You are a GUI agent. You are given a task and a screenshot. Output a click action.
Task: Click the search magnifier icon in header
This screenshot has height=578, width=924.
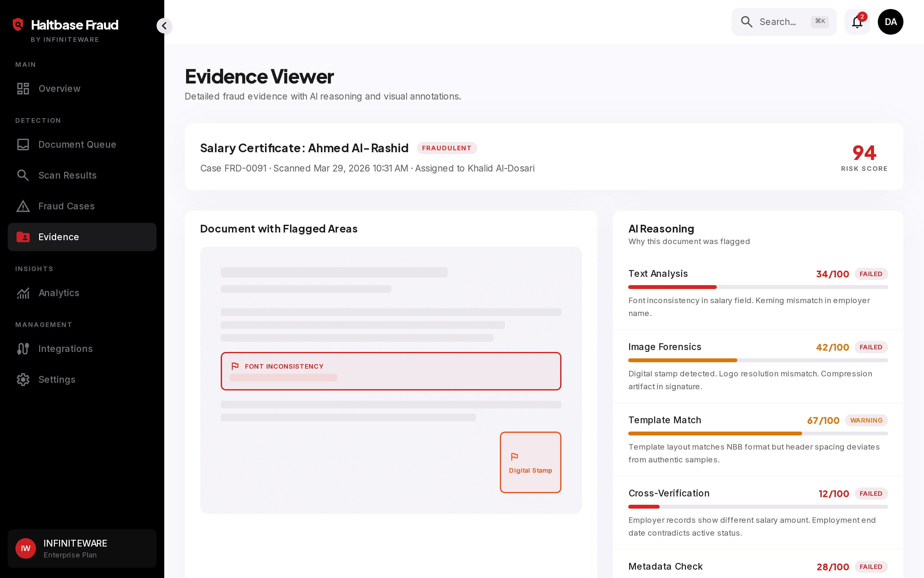tap(747, 22)
